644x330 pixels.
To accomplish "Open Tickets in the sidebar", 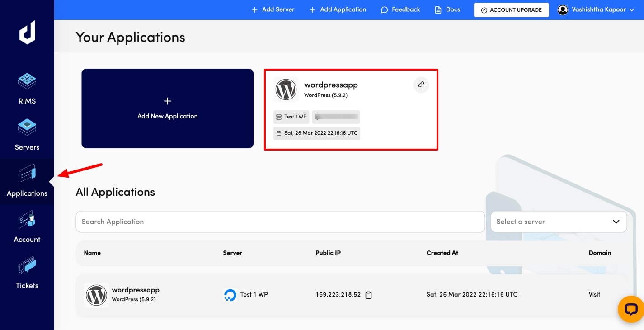I will (27, 273).
